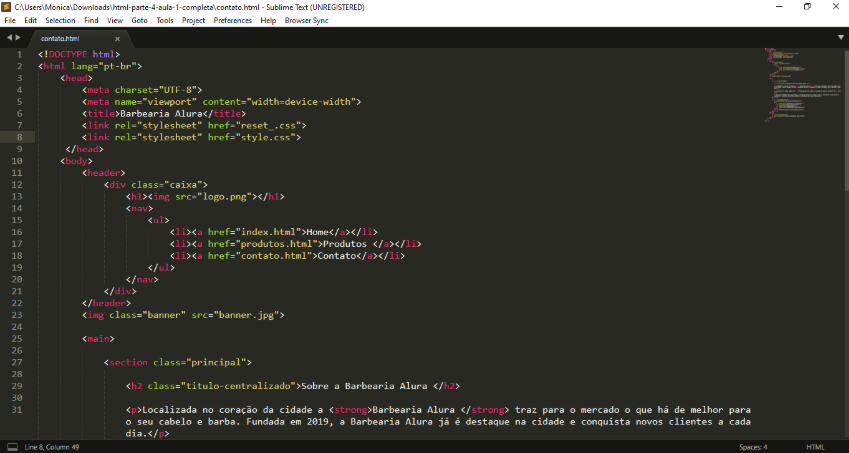Go to previous tab with left arrow
This screenshot has height=453, width=849.
coord(9,37)
